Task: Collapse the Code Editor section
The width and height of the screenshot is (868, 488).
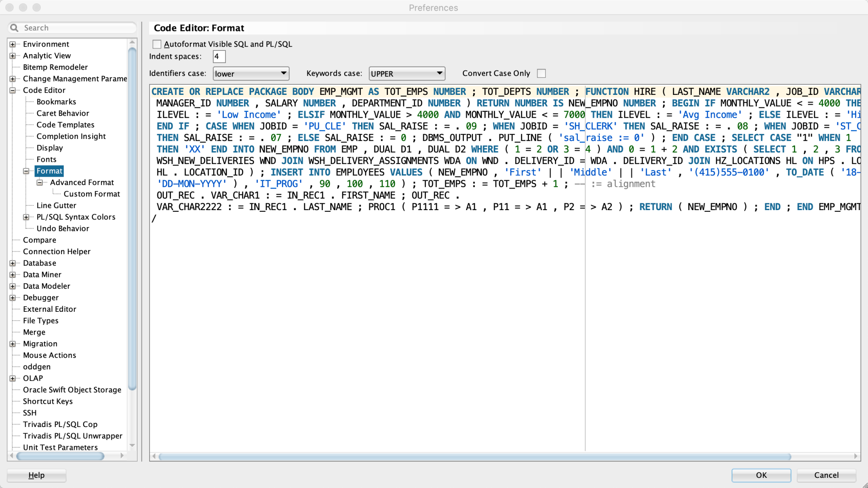Action: pos(13,90)
